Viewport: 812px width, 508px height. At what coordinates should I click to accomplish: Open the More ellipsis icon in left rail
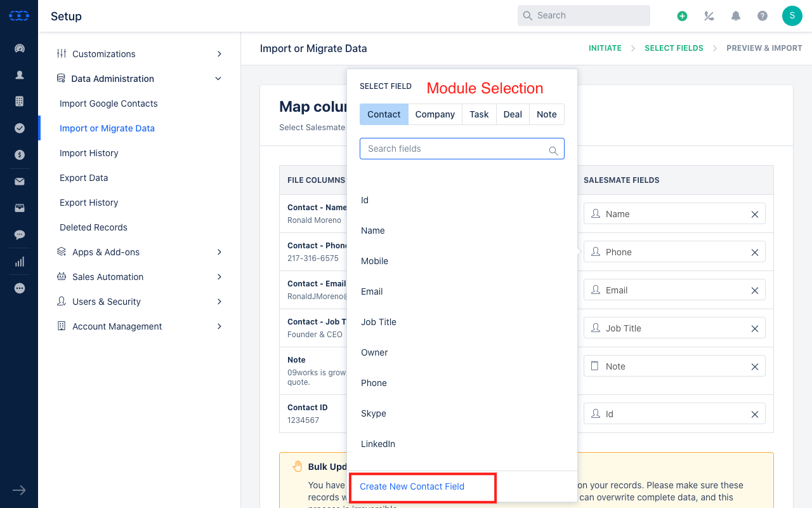[x=19, y=288]
